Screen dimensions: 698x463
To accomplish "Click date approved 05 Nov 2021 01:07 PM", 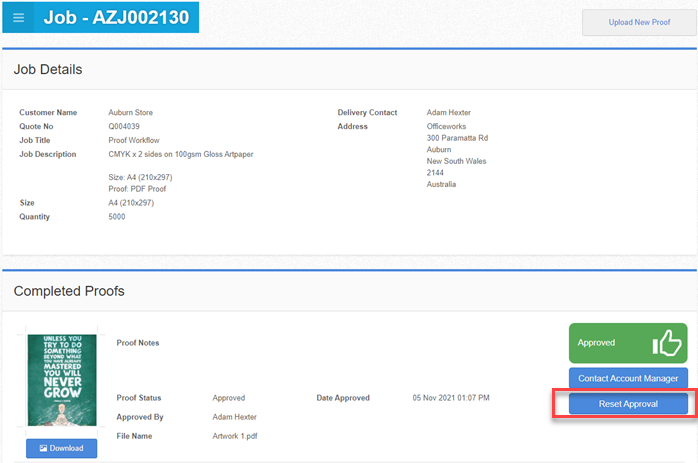I will 451,398.
